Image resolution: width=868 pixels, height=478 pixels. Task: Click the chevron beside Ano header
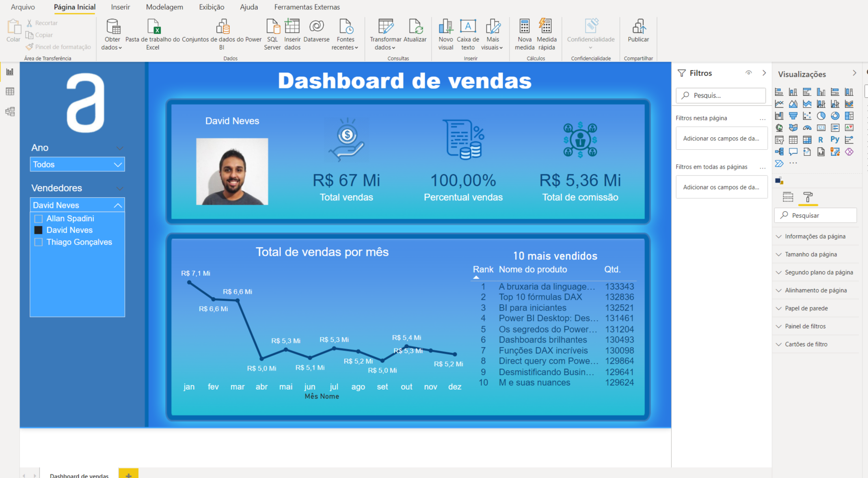coord(120,148)
